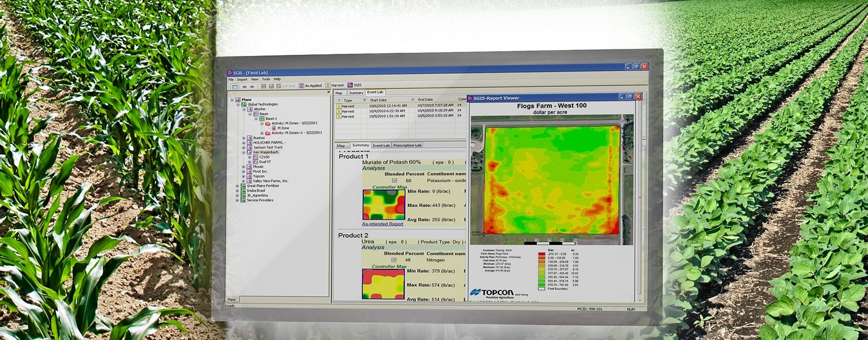Click the Muriate of Potash controller map thumbnail
The height and width of the screenshot is (340, 868).
click(x=384, y=205)
